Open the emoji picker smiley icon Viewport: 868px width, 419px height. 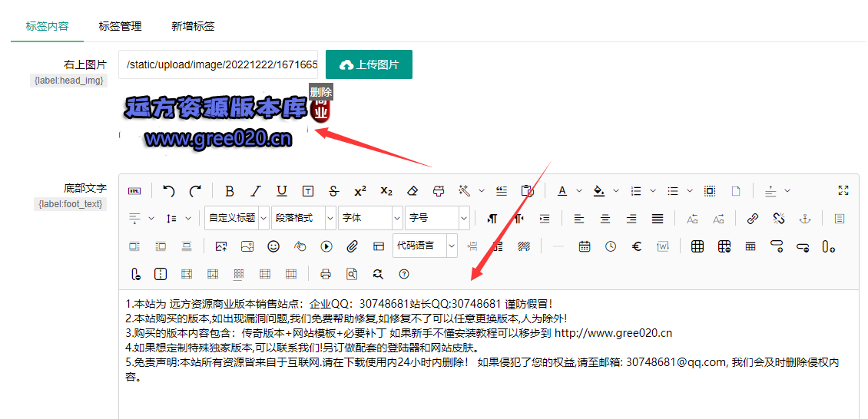pyautogui.click(x=273, y=246)
